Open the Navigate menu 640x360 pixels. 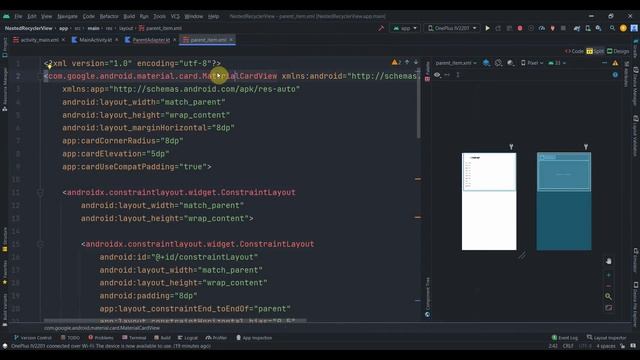point(67,16)
